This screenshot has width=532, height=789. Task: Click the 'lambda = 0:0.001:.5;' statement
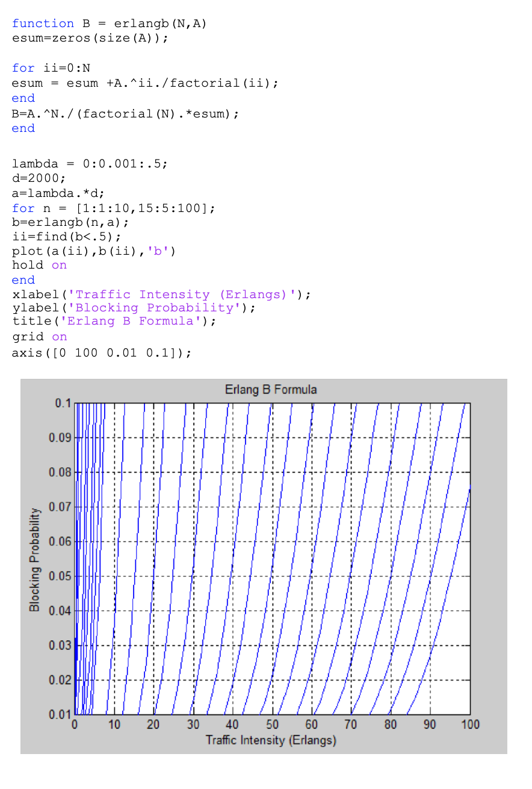90,163
